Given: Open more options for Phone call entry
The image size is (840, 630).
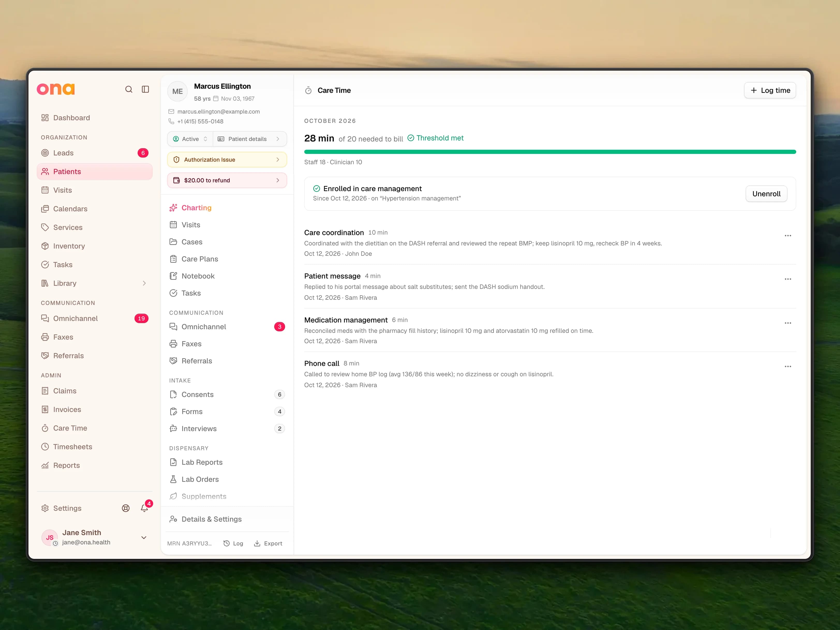Looking at the screenshot, I should [x=788, y=367].
